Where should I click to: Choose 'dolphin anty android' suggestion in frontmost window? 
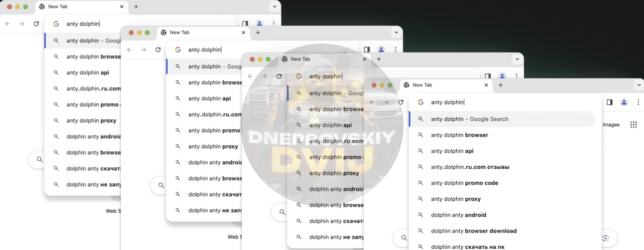(x=502, y=215)
